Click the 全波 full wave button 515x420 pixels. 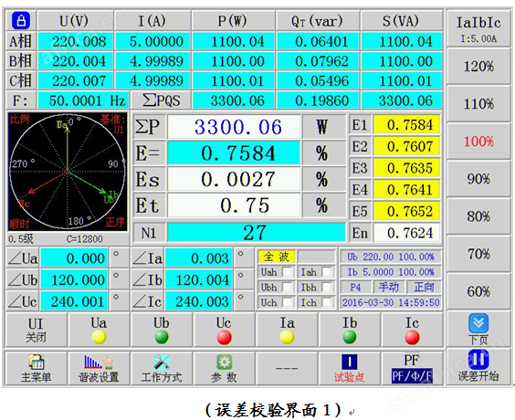(x=277, y=257)
